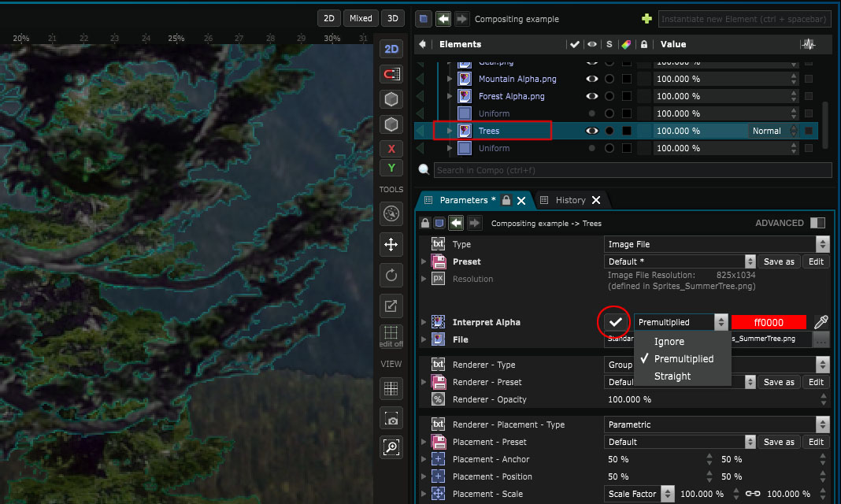Click the color tag box of Mountain Alpha.png
Viewport: 841px width, 504px height.
627,79
